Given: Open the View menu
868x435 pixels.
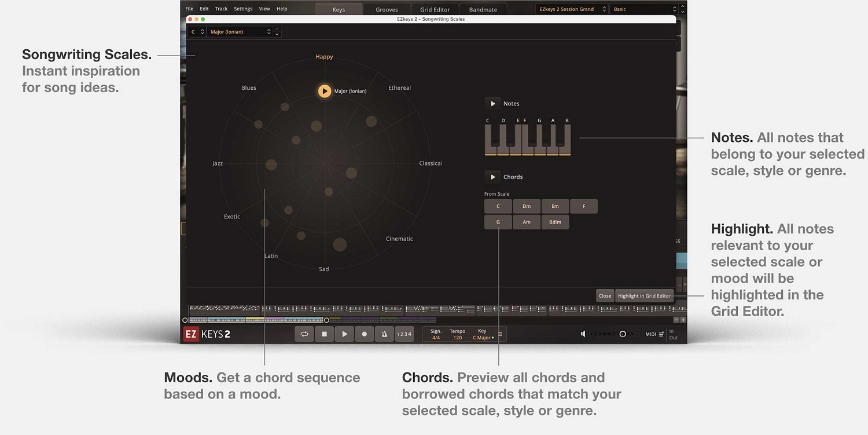Looking at the screenshot, I should [264, 9].
